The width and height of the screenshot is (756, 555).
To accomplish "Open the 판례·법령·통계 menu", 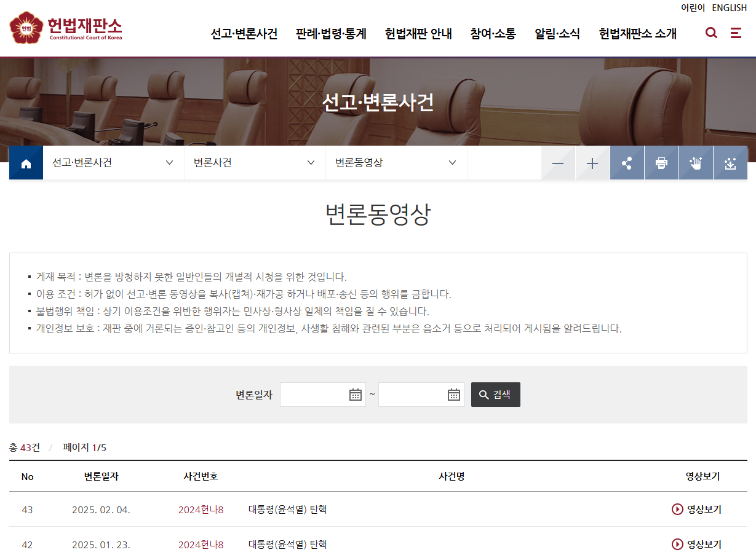I will click(x=330, y=34).
